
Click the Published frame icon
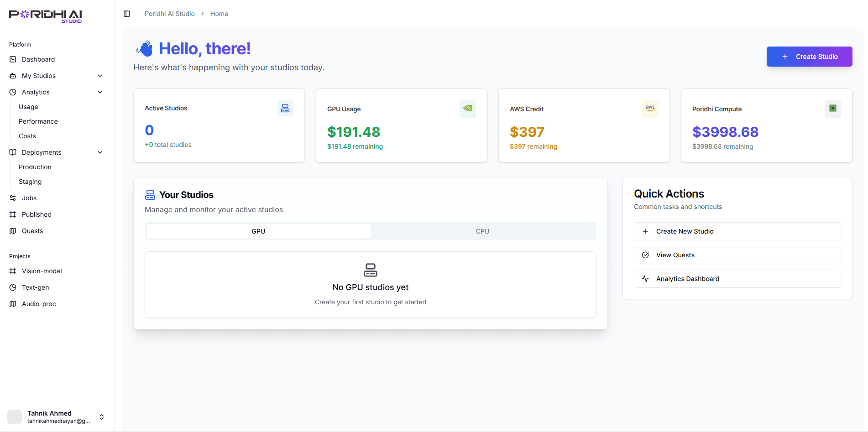[13, 214]
